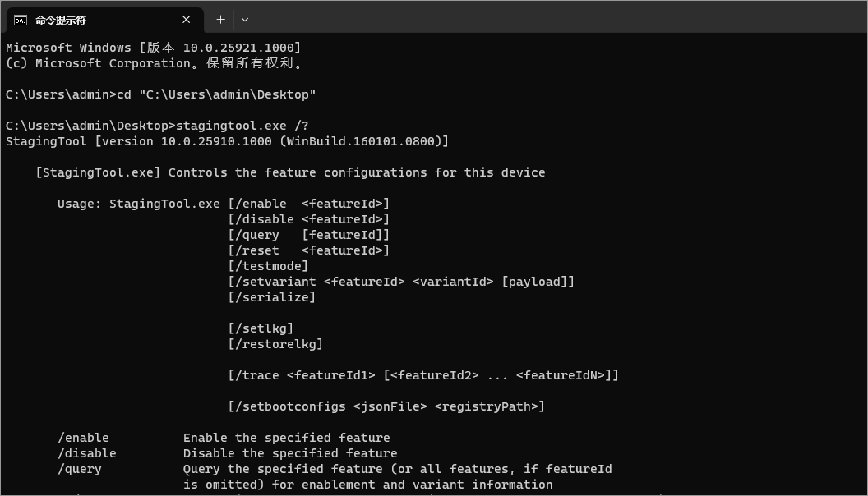Click the stagingtool.exe /? command line
This screenshot has width=868, height=496.
(157, 126)
